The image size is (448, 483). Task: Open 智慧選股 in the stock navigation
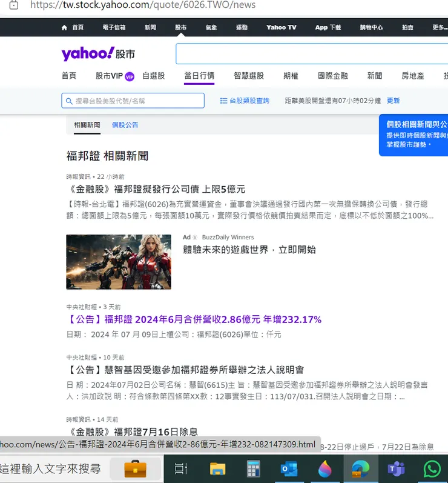(249, 76)
